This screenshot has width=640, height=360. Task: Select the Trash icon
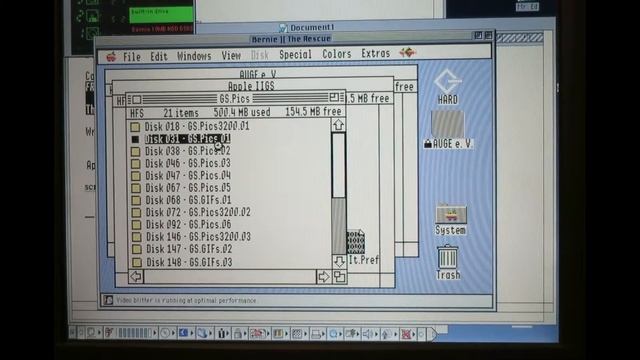click(448, 262)
